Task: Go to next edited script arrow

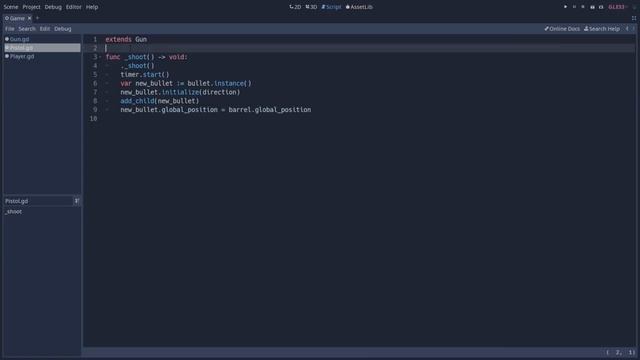Action: coord(634,29)
